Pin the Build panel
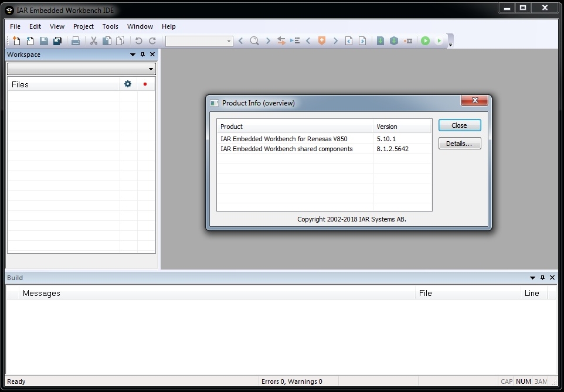Image resolution: width=564 pixels, height=392 pixels. click(x=542, y=277)
